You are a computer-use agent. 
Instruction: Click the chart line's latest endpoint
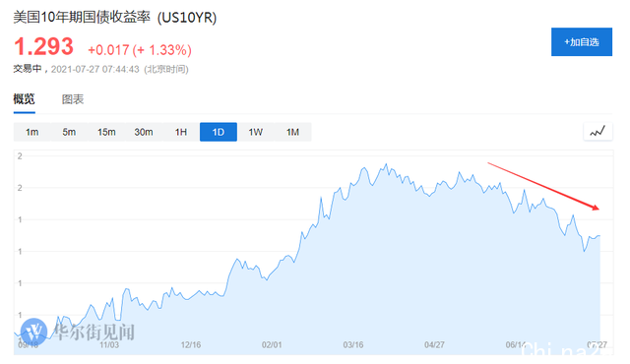point(599,236)
